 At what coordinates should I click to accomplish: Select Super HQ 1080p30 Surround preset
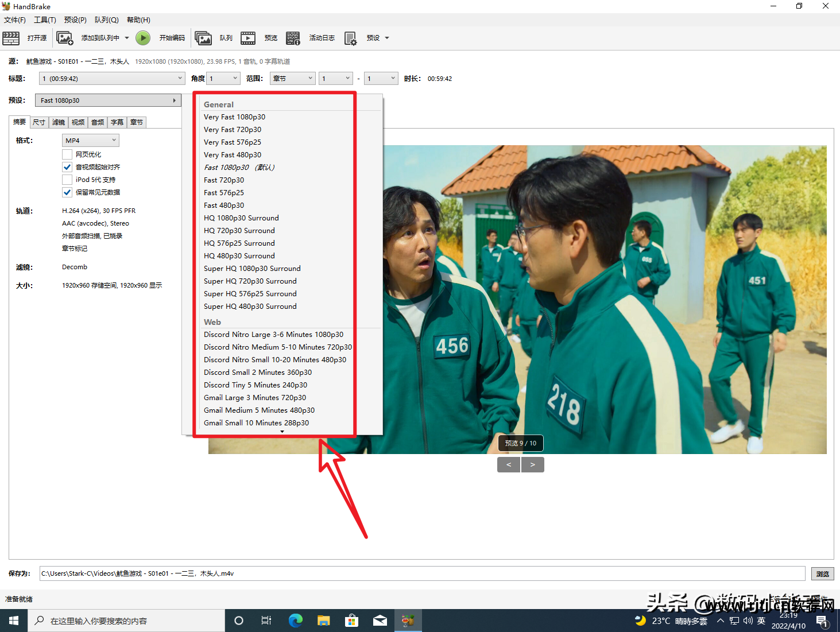pos(252,269)
